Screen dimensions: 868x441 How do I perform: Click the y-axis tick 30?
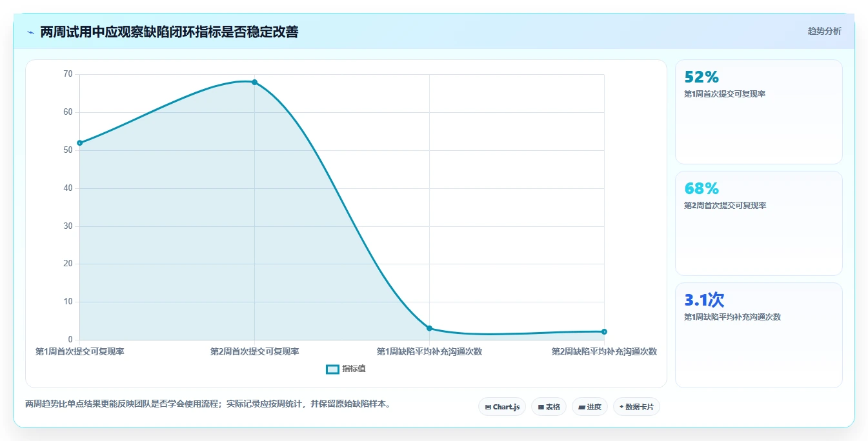pos(68,226)
